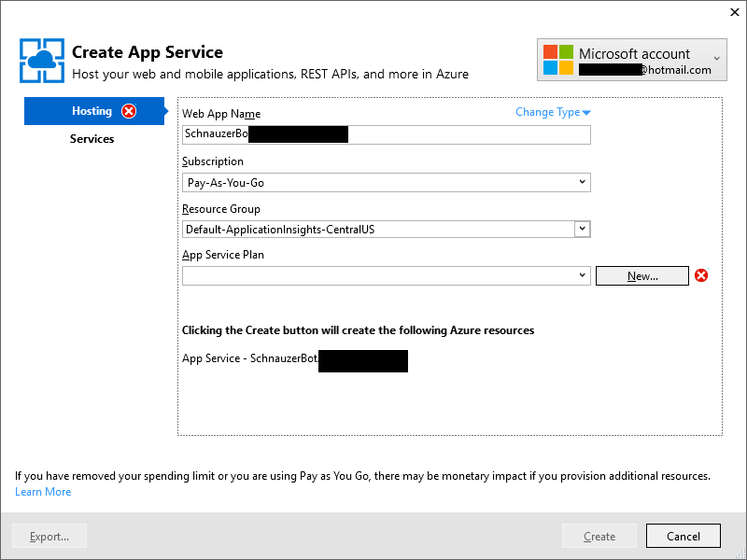Viewport: 747px width, 560px height.
Task: Click the 'Resource Group' label
Action: point(221,208)
